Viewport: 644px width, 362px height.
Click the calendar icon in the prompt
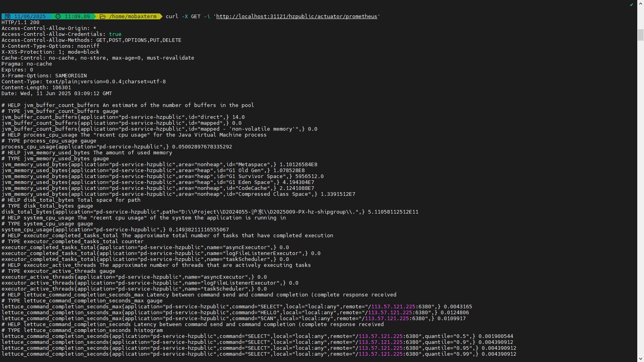(8, 17)
